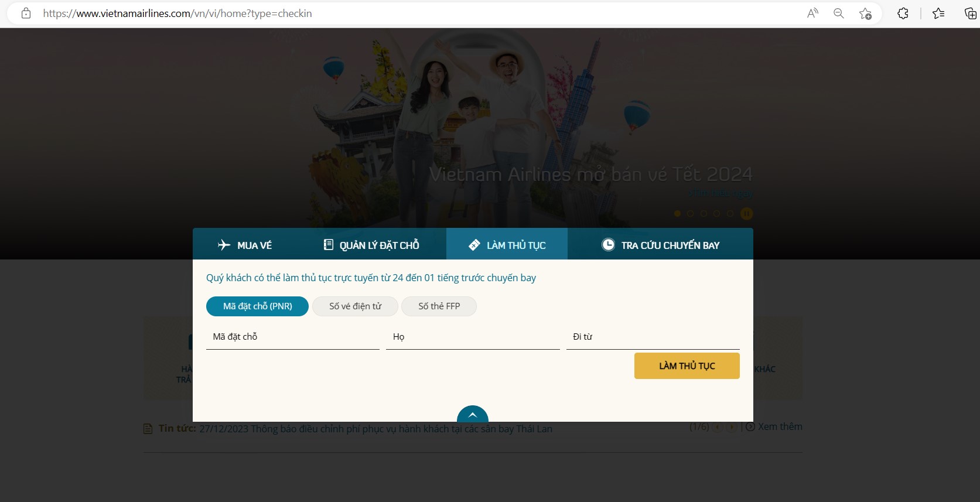
Task: Click the clock icon on TRA CỨU CHUYẾN BAY
Action: pyautogui.click(x=609, y=245)
